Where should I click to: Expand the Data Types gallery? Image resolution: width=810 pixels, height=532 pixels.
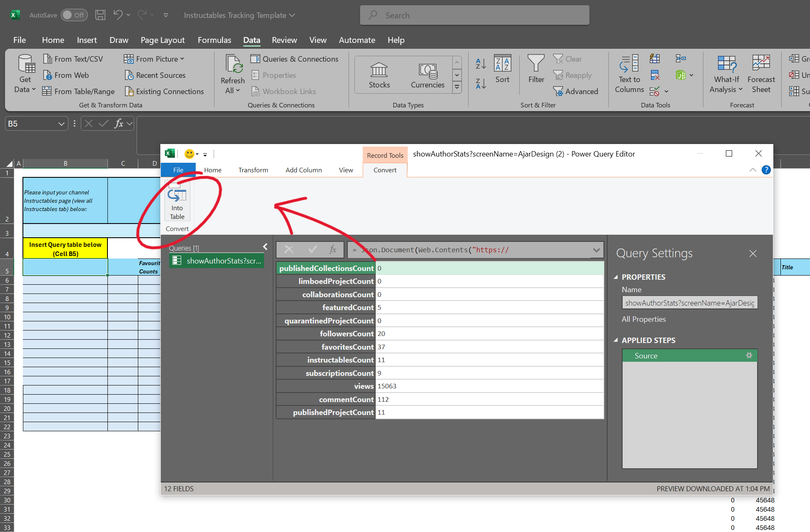(457, 87)
